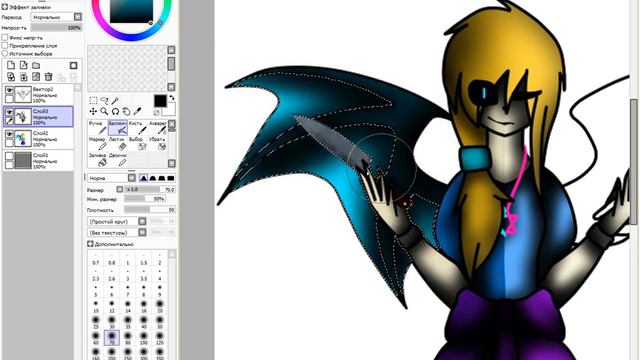Adjust the Мин. размер slider
This screenshot has height=360, width=640.
(x=144, y=199)
